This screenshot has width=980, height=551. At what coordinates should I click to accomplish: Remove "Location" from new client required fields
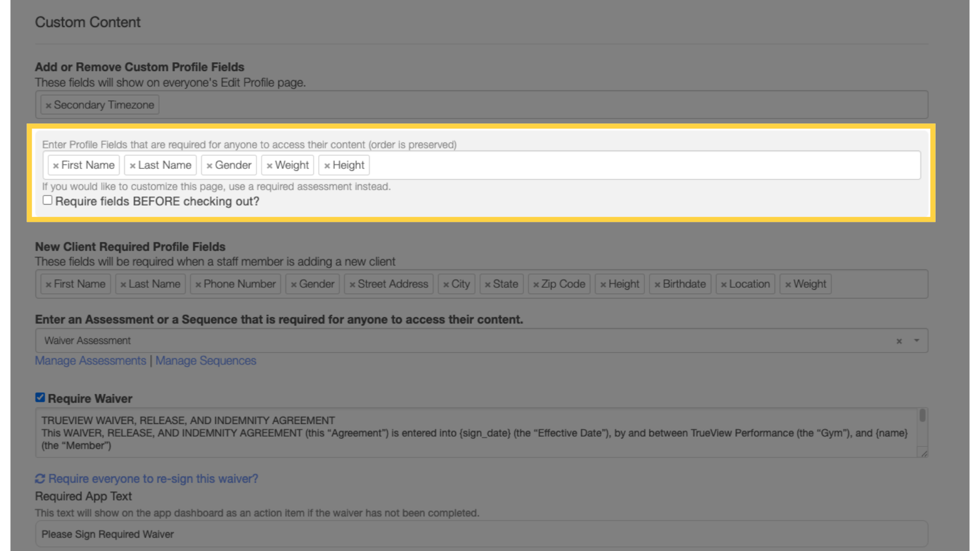pyautogui.click(x=724, y=284)
